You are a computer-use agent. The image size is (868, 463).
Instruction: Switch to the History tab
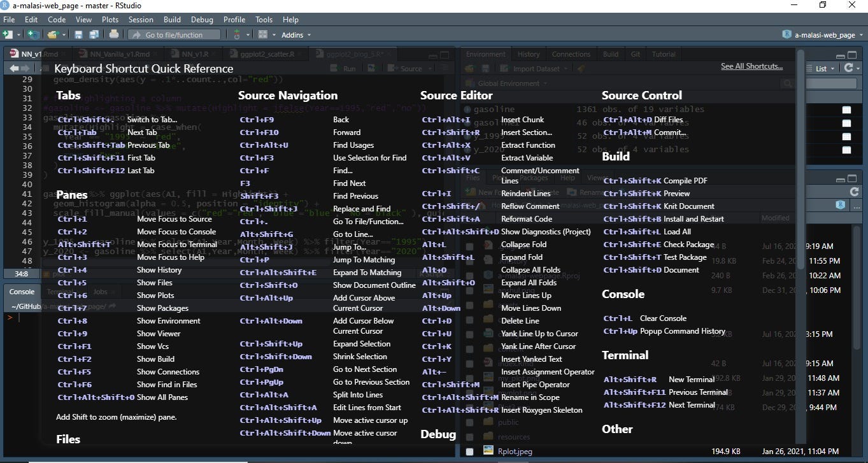coord(528,53)
